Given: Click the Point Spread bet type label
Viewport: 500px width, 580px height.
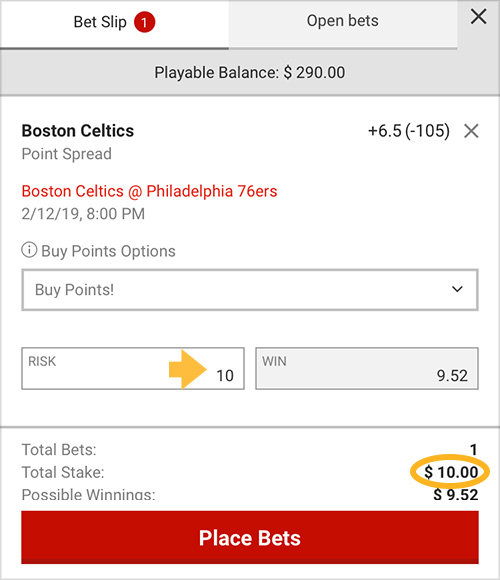Looking at the screenshot, I should [67, 154].
